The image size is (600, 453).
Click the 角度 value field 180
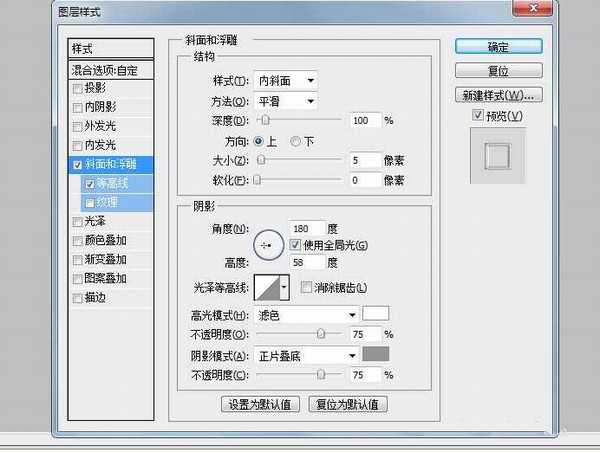[307, 228]
